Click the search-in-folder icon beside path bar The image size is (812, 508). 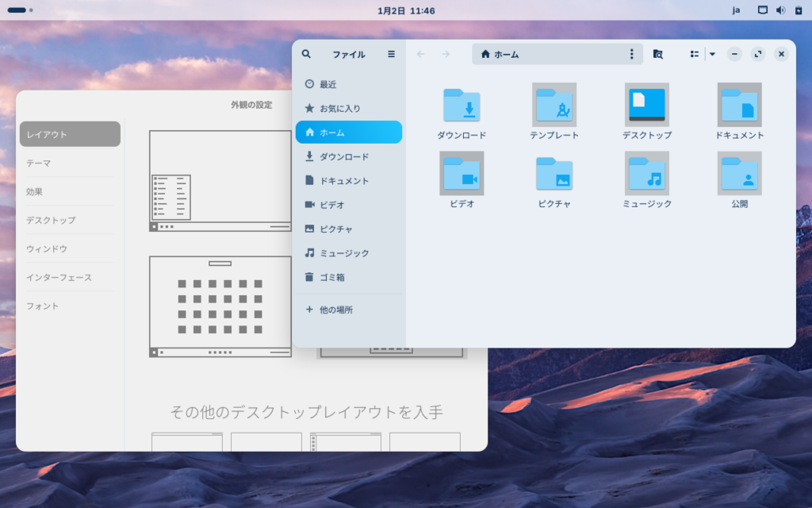(x=657, y=54)
